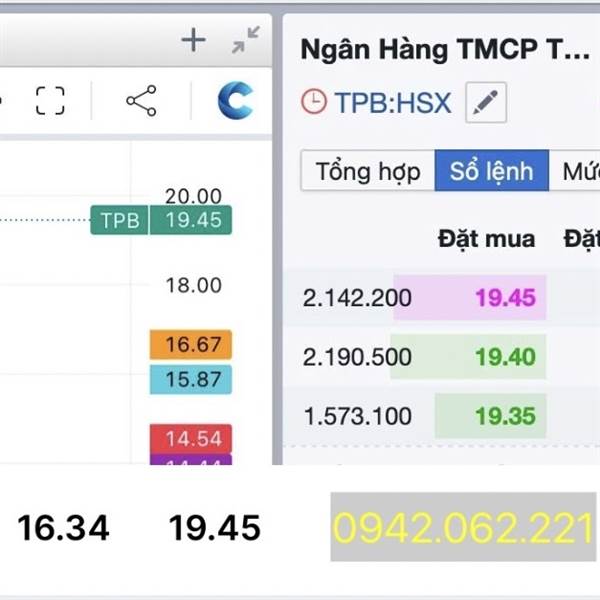Screen dimensions: 600x600
Task: Open the partially visible Mức tab
Action: coord(575,171)
